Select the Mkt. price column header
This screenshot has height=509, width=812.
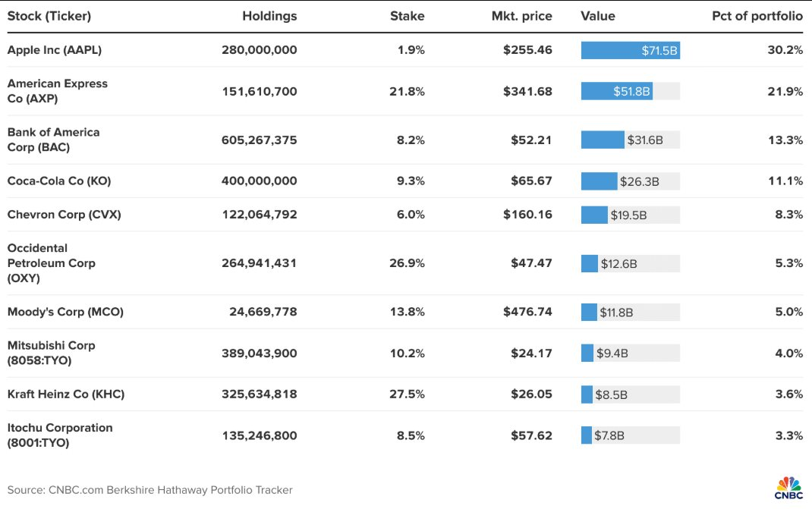click(x=522, y=16)
